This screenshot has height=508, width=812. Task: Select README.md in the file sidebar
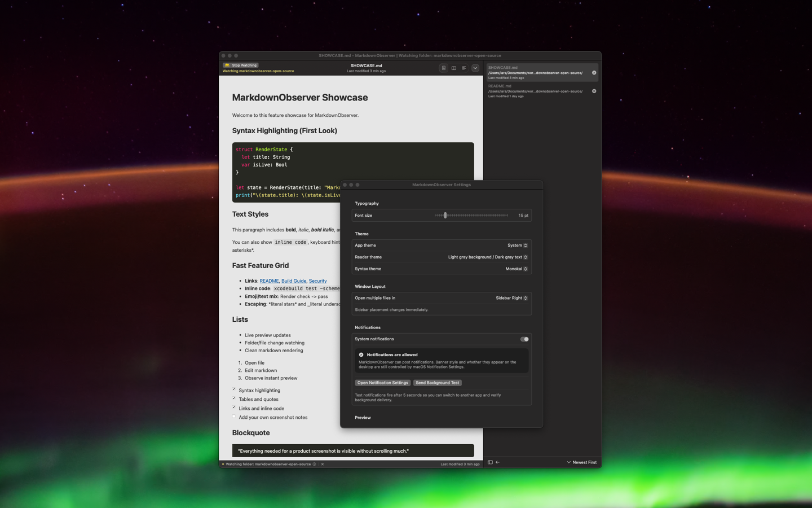click(536, 90)
